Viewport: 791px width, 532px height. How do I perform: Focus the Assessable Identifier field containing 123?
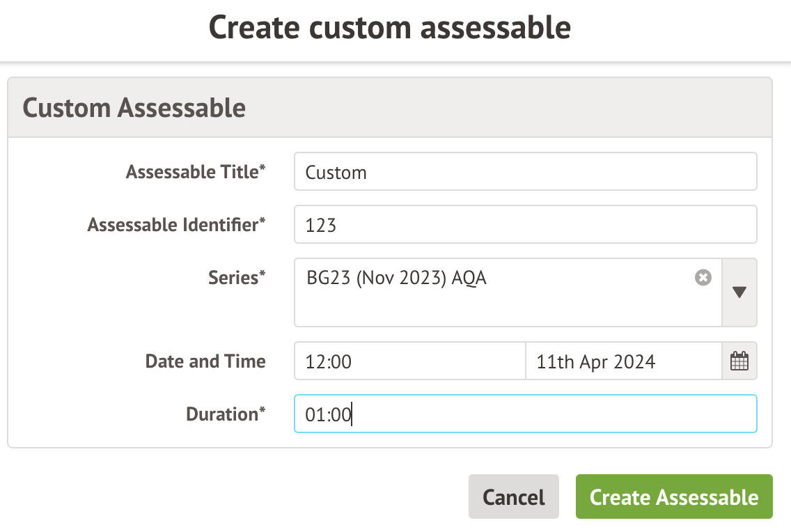525,225
